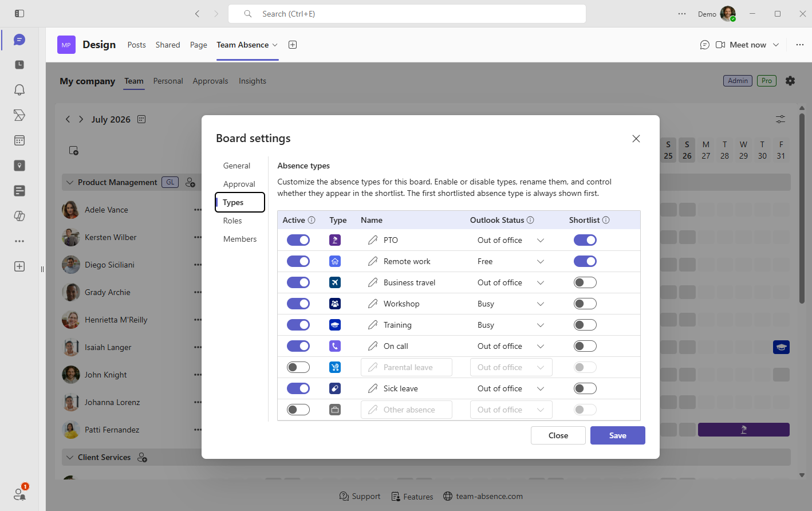Open the Features link in footer
The height and width of the screenshot is (511, 812).
412,497
